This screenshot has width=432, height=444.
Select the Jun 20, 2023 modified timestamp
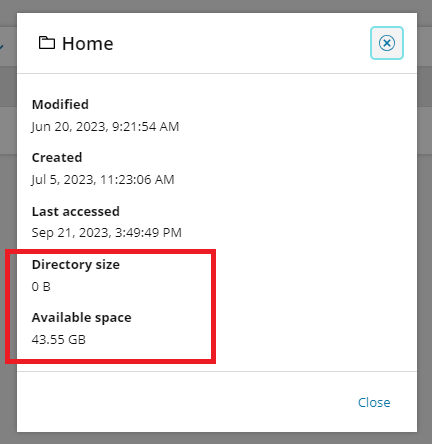point(105,127)
